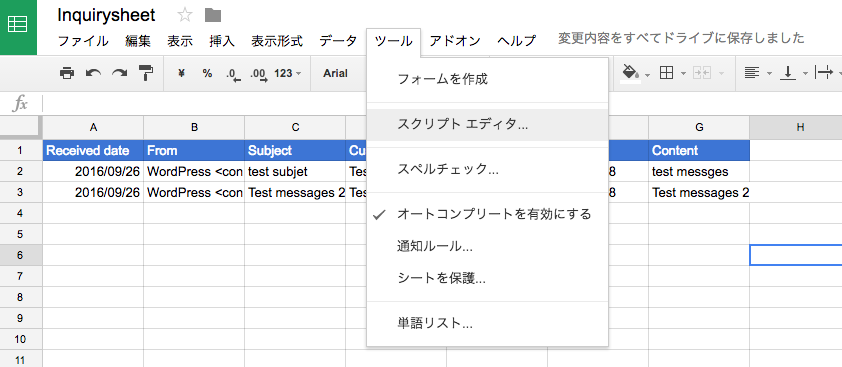Choose 単語リスト... from the menu
This screenshot has width=842, height=367.
[488, 323]
